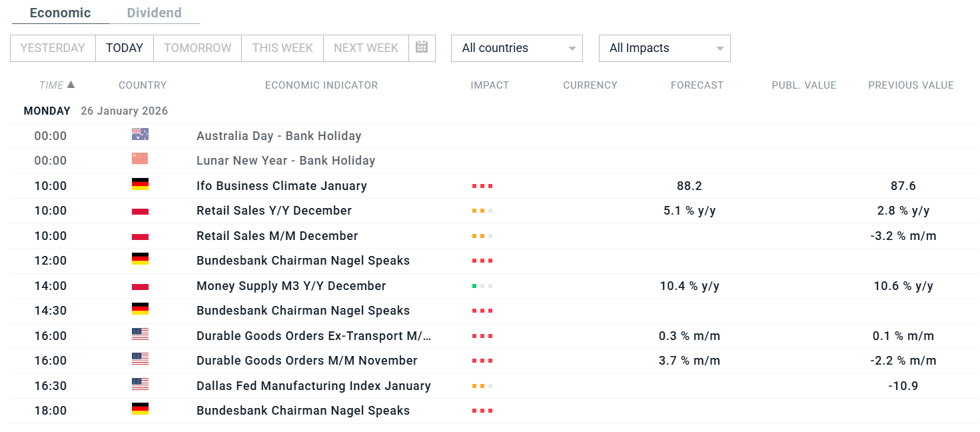Screen dimensions: 980x432
Task: Select the Economic tab
Action: click(x=60, y=13)
